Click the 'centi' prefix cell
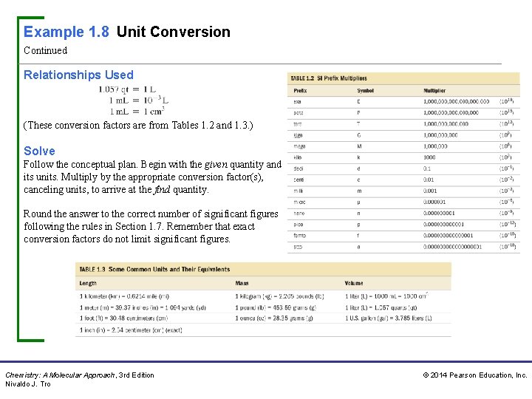The height and width of the screenshot is (399, 532). point(299,180)
